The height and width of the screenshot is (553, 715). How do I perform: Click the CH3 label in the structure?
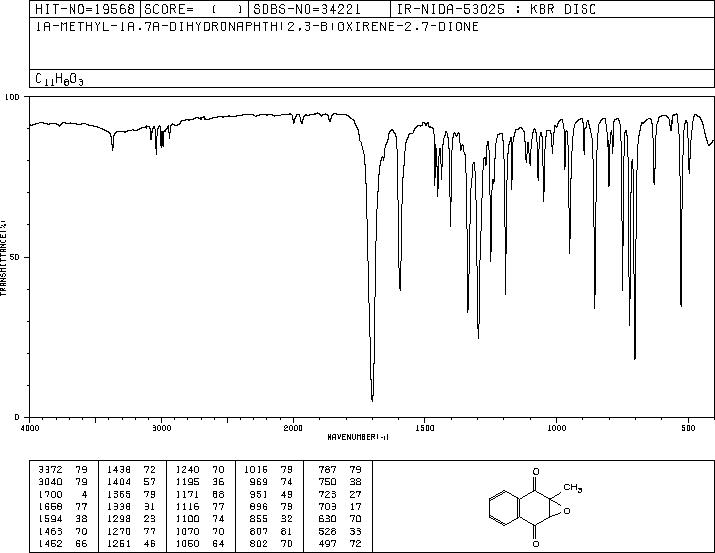pos(572,488)
